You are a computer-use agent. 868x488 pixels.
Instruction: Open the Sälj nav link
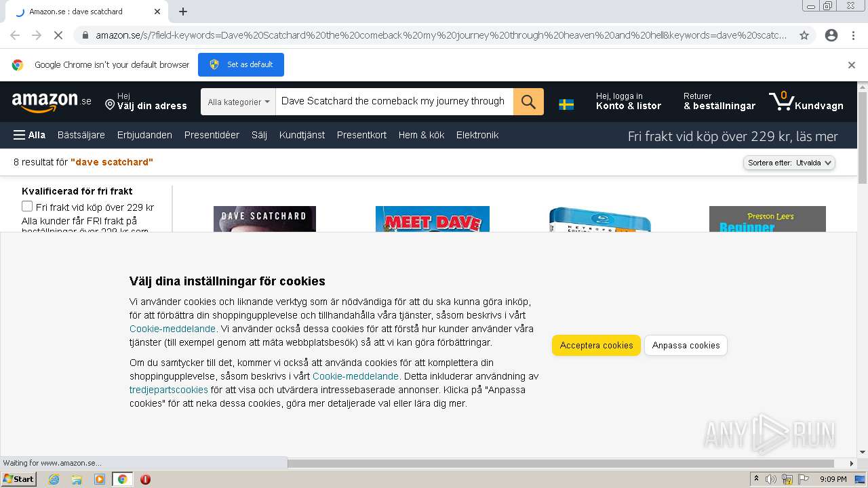pyautogui.click(x=259, y=135)
